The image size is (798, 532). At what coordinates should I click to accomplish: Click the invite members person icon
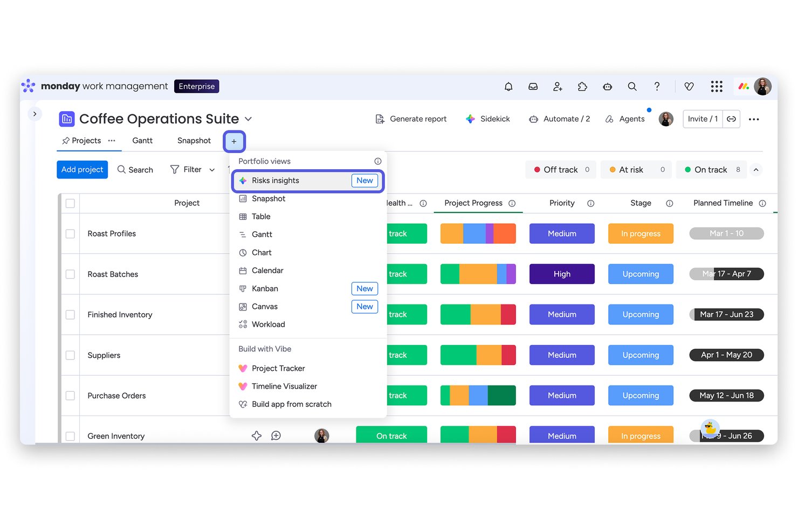tap(558, 86)
